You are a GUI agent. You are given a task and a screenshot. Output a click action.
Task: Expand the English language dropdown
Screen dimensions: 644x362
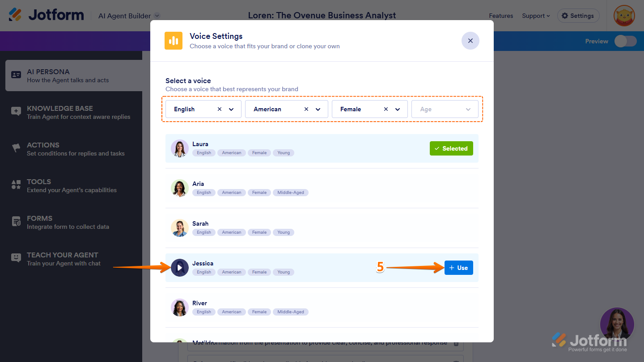click(x=232, y=109)
